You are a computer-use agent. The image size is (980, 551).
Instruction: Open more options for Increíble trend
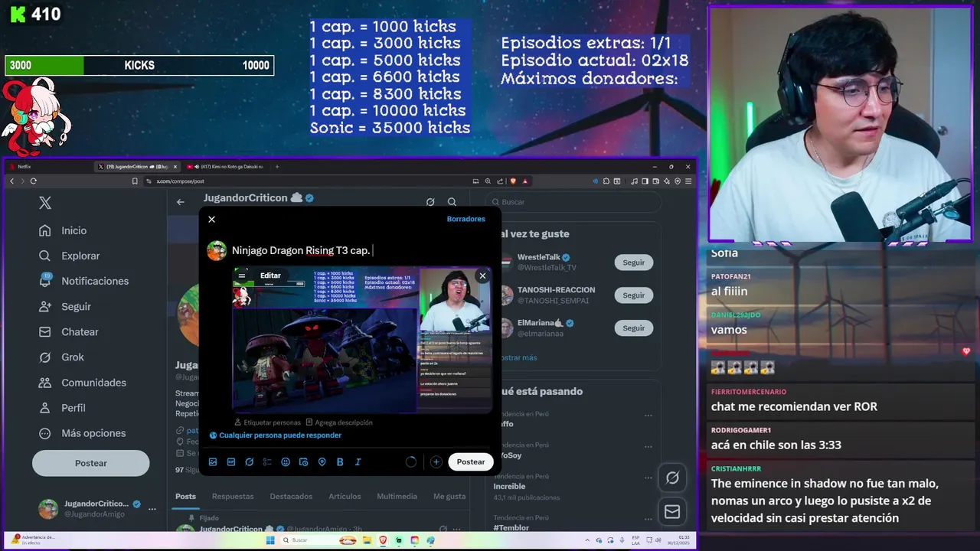[x=648, y=478]
